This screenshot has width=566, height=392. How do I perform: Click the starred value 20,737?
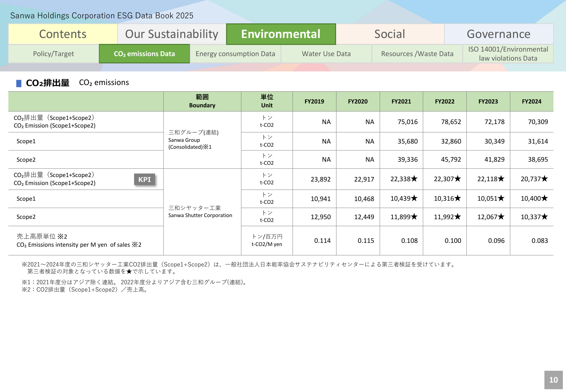point(534,179)
